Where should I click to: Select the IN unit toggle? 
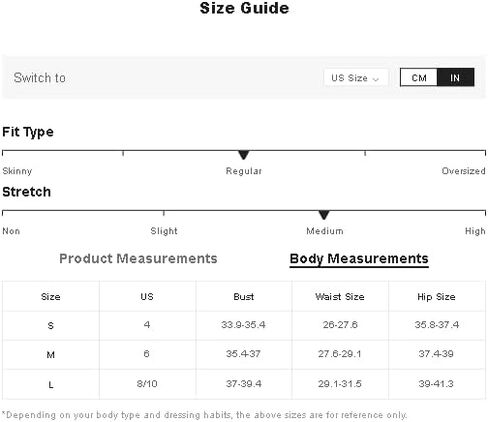pyautogui.click(x=455, y=78)
